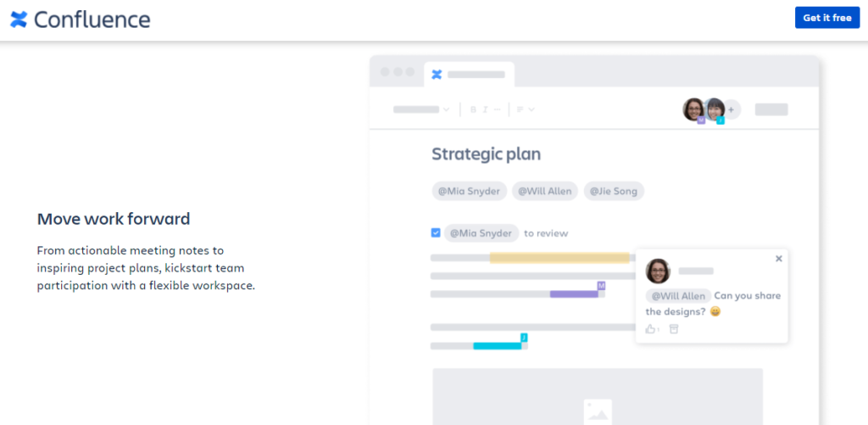Click the thumbs up like icon in comment

pos(650,329)
